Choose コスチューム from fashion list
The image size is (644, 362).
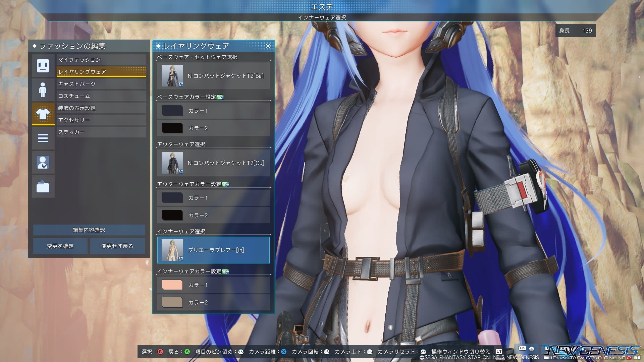pyautogui.click(x=101, y=96)
